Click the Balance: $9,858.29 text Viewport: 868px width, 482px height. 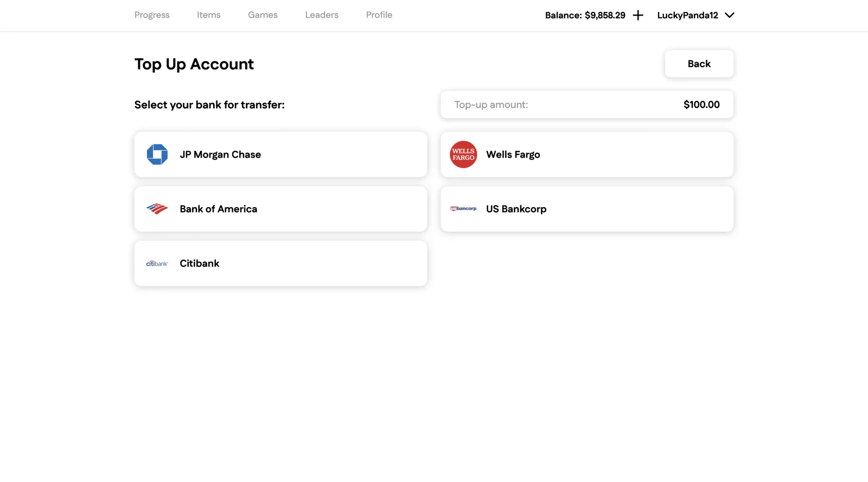(x=585, y=15)
